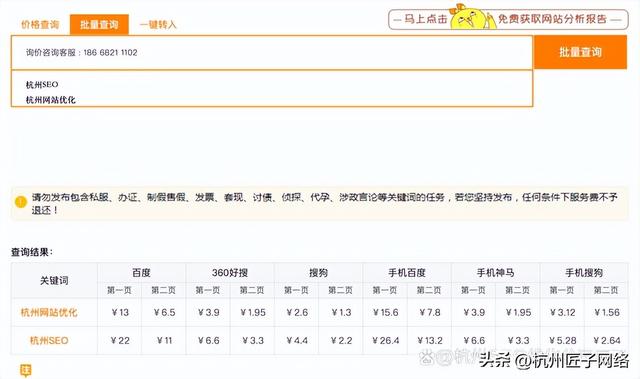640x379 pixels.
Task: Click the ¥7.8 price cell
Action: click(x=429, y=313)
